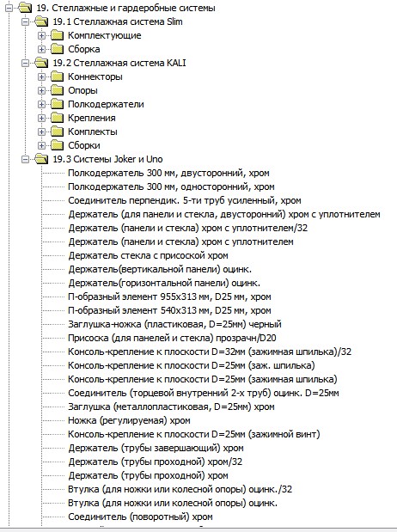Click the Крепления folder icon

(57, 118)
